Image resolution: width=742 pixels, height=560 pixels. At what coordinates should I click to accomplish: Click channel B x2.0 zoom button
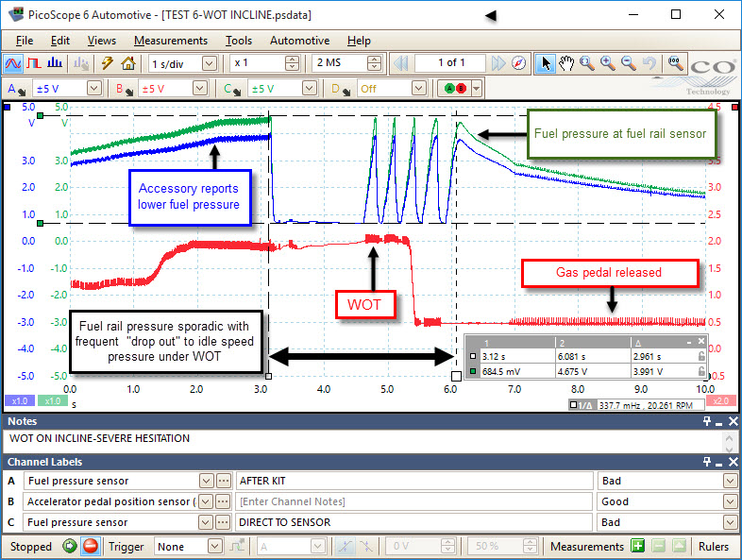pos(720,401)
